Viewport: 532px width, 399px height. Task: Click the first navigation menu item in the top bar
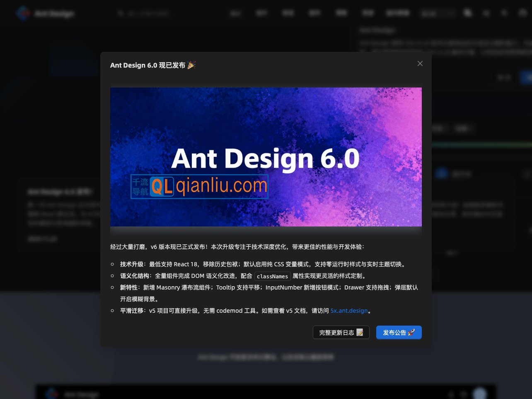coord(235,13)
